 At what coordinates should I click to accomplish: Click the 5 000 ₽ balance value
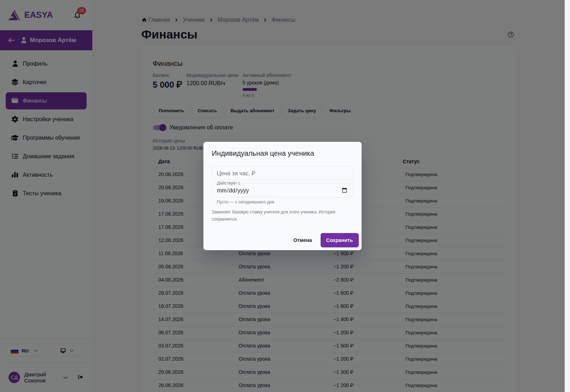click(167, 85)
